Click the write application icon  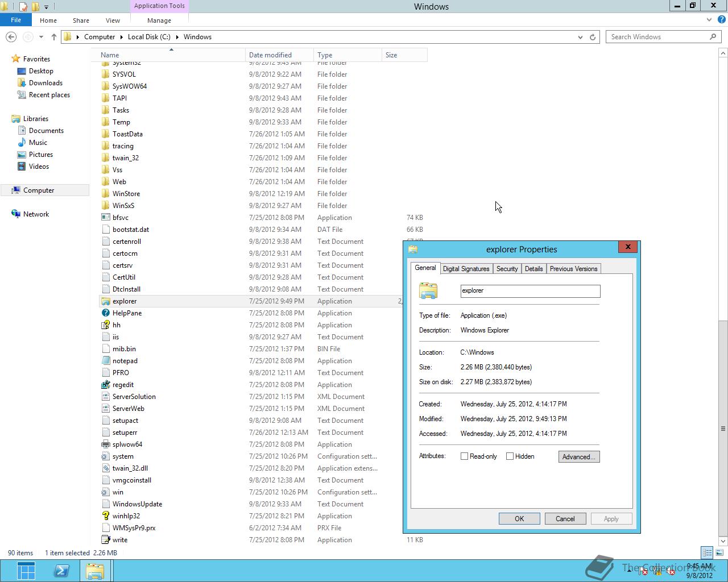pos(105,540)
